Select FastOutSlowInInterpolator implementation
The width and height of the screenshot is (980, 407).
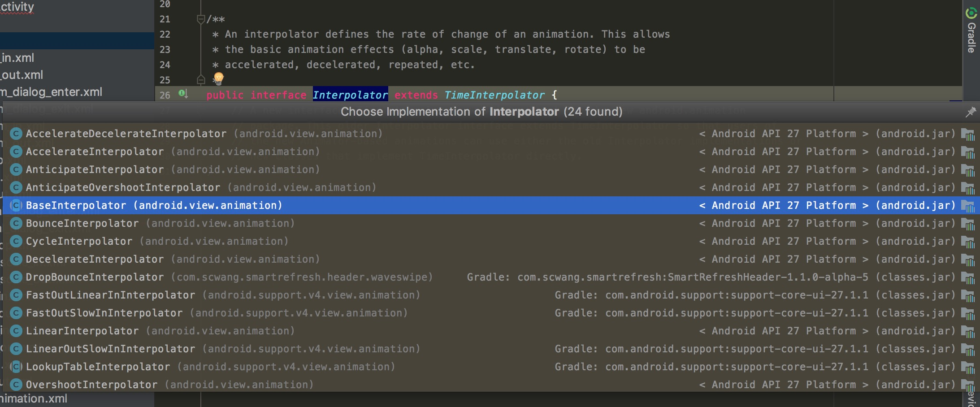[491, 313]
